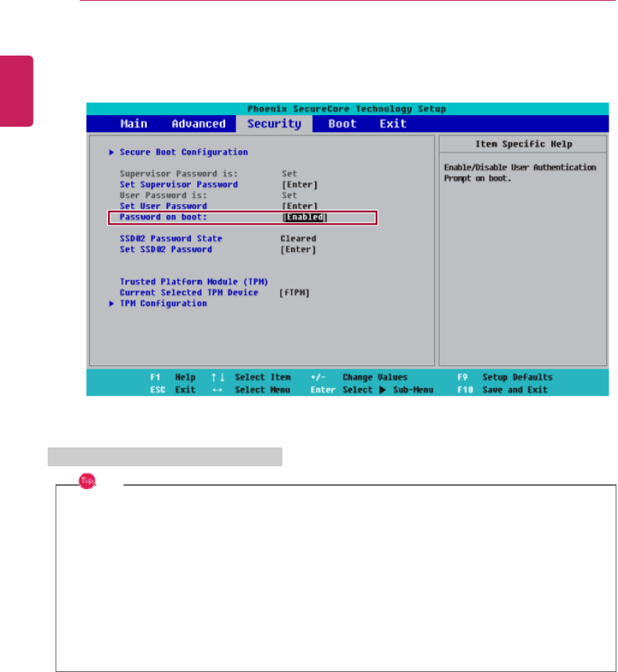This screenshot has width=618, height=672.
Task: Click F9 Setup Defaults in footer
Action: (505, 378)
